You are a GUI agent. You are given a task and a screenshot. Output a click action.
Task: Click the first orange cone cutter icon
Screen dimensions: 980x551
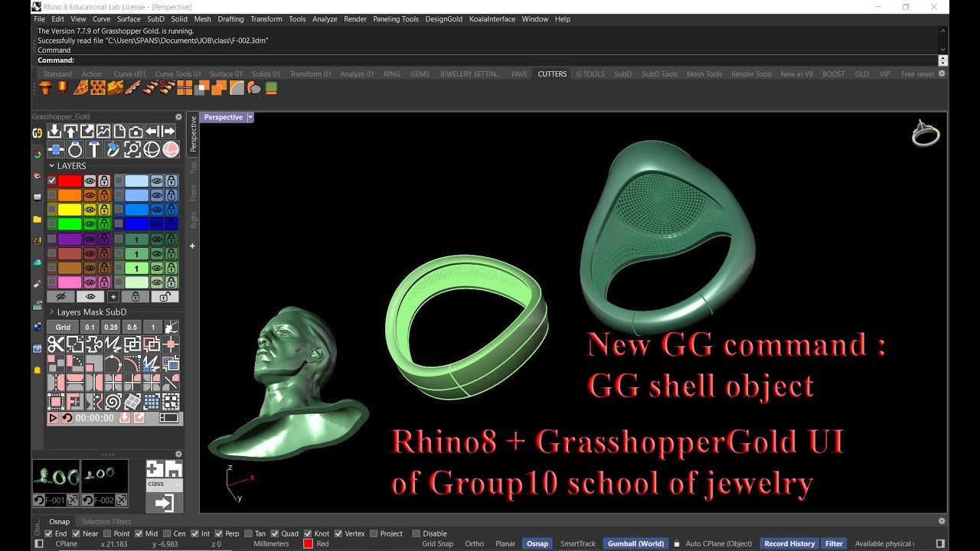[x=45, y=88]
